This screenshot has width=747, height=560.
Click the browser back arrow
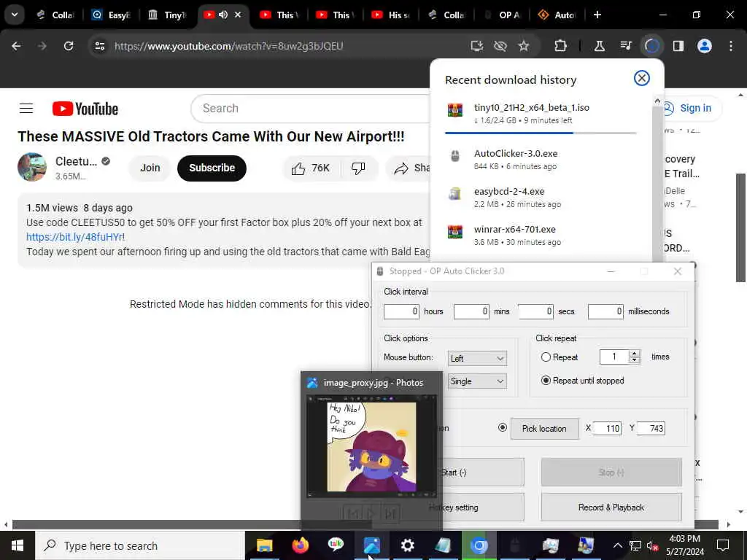pos(16,46)
